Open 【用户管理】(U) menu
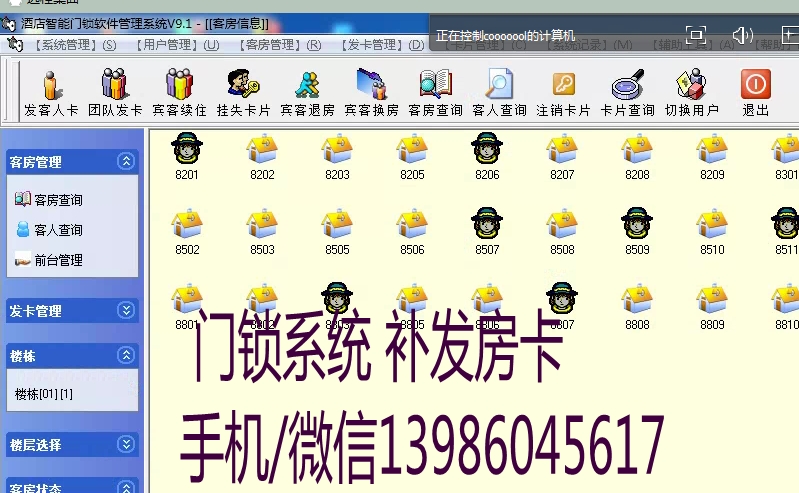Viewport: 799px width, 493px height. pos(177,45)
